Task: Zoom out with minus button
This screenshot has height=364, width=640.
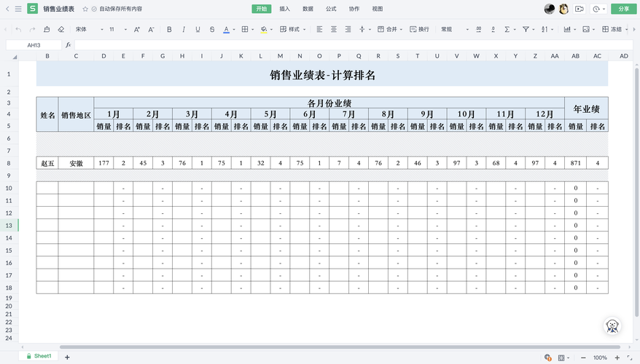Action: [x=583, y=357]
